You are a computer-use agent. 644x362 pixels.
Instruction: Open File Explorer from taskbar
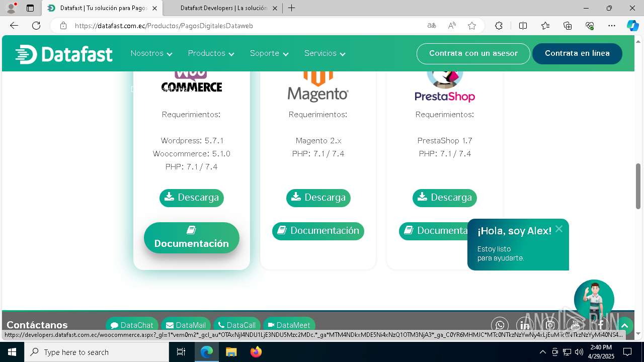tap(231, 352)
